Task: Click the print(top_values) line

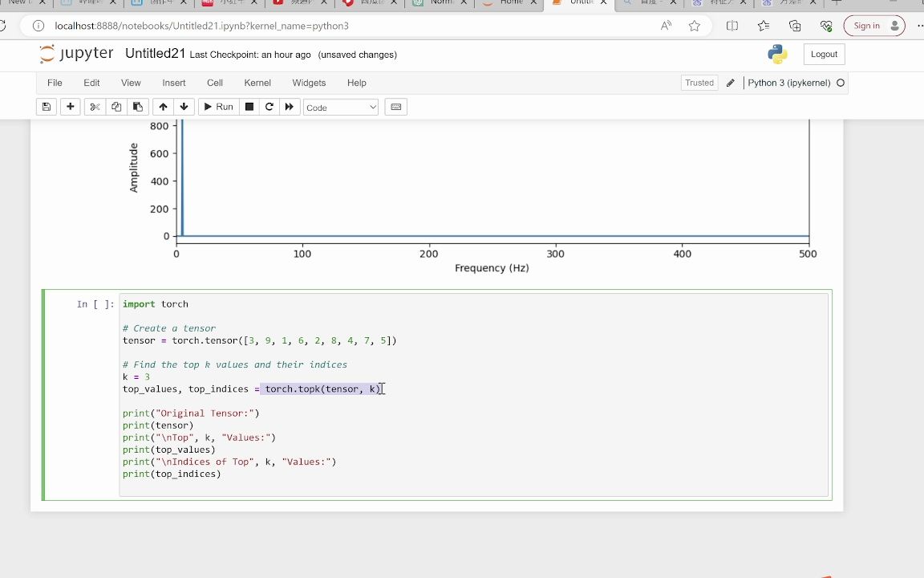Action: tap(169, 450)
